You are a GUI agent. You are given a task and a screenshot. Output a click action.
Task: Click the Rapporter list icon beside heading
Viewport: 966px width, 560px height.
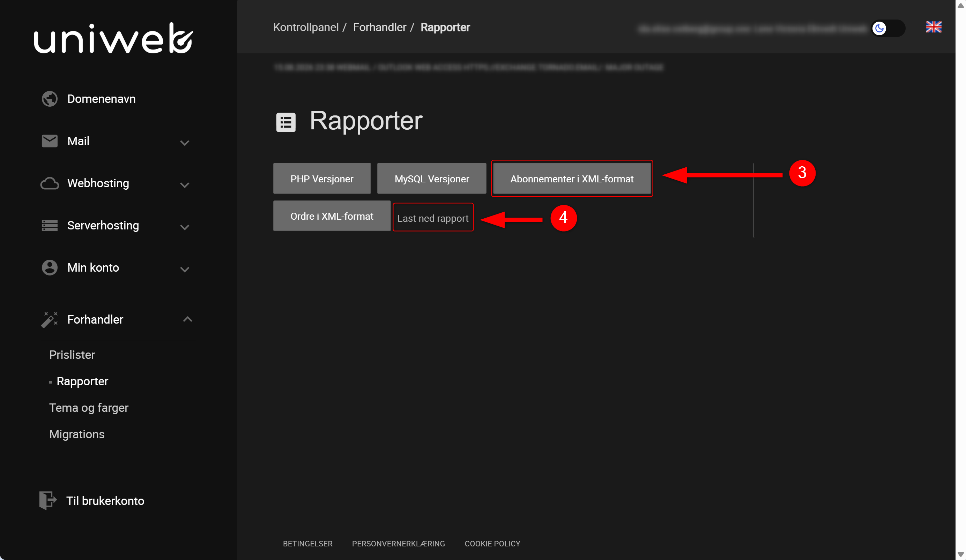tap(286, 122)
